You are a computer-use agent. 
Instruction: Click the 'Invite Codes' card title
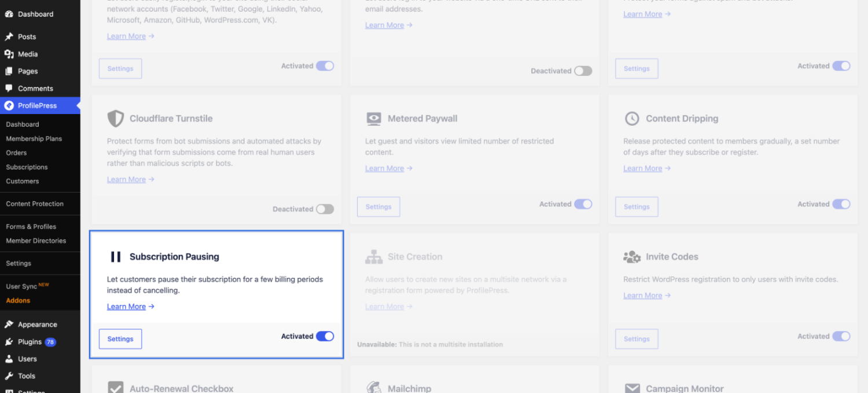tap(672, 257)
